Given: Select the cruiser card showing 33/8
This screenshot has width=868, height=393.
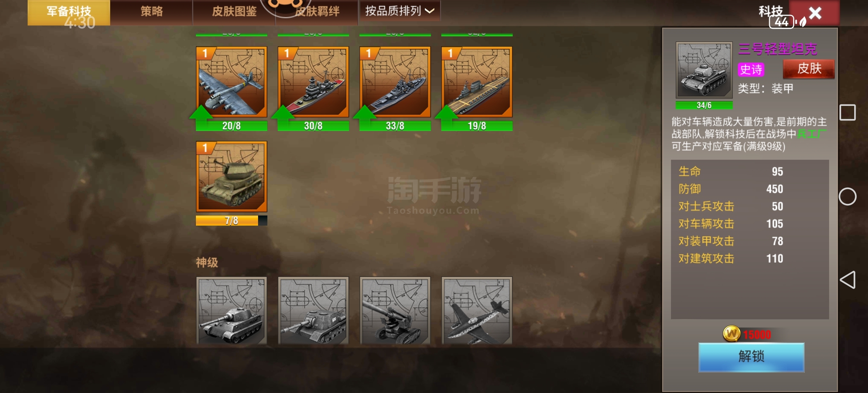Looking at the screenshot, I should tap(395, 82).
